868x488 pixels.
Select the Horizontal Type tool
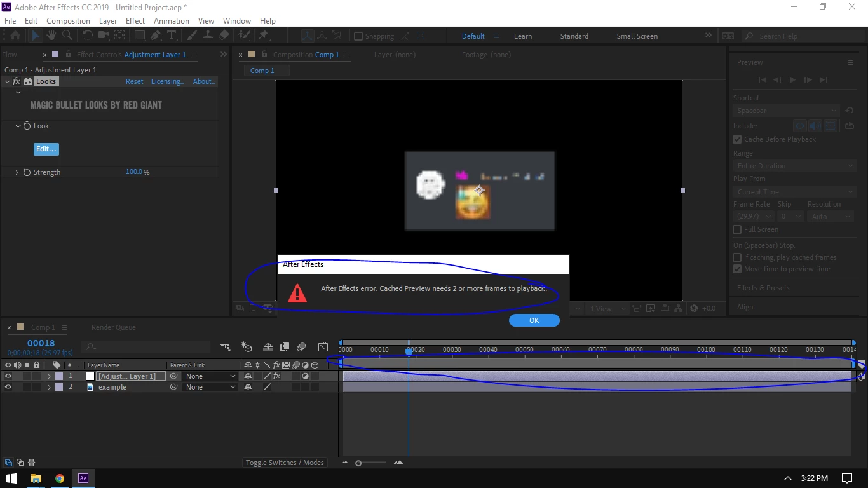tap(171, 36)
